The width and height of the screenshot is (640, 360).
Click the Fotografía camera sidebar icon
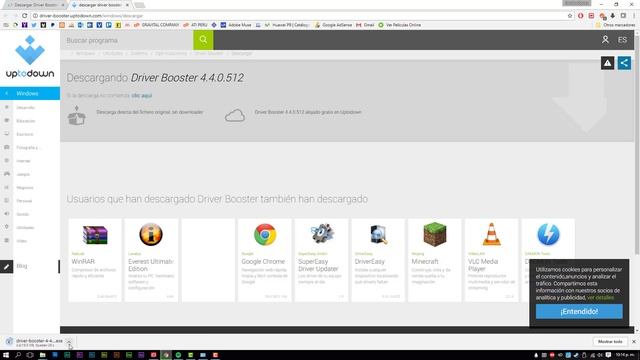click(7, 147)
